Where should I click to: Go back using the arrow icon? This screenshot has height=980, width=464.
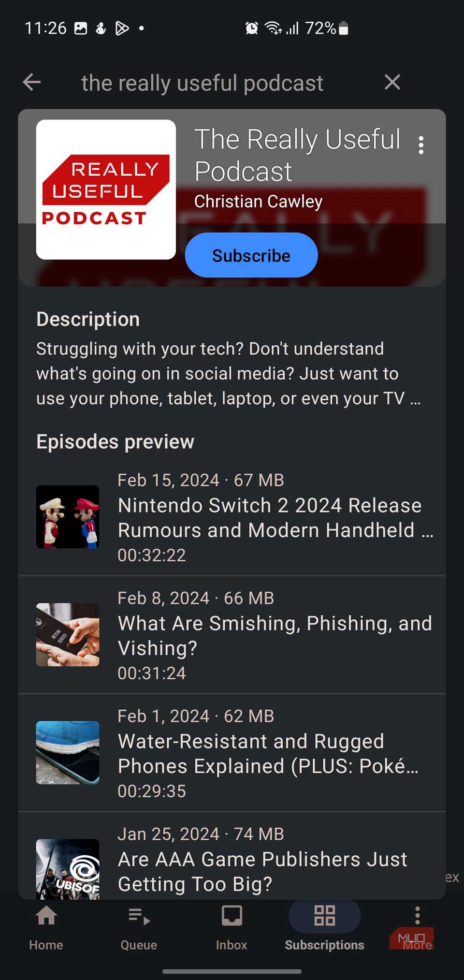tap(32, 82)
